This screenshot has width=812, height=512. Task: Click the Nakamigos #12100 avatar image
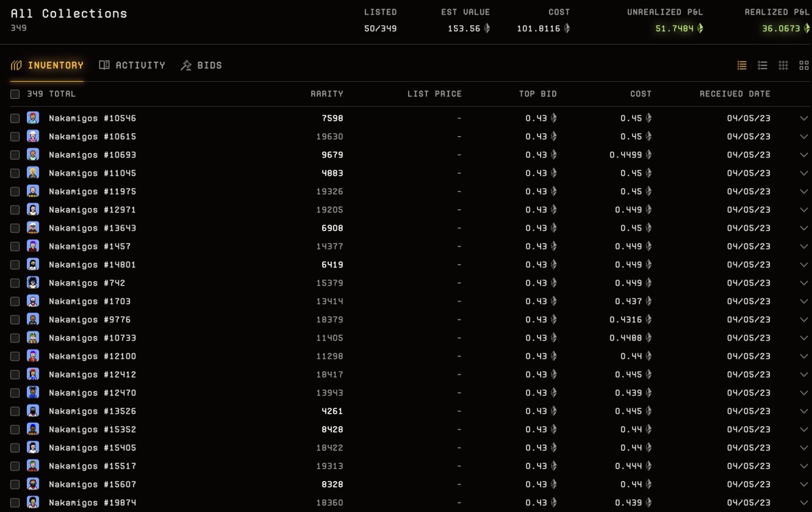click(32, 356)
